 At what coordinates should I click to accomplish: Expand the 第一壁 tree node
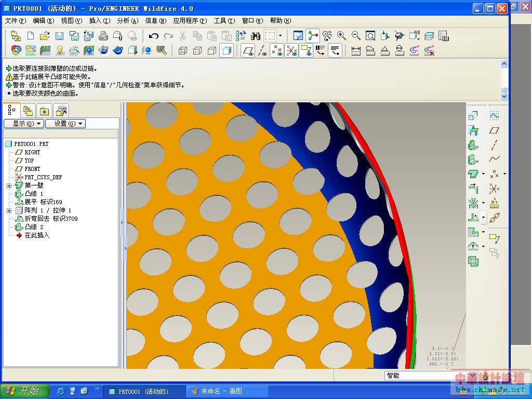point(9,185)
